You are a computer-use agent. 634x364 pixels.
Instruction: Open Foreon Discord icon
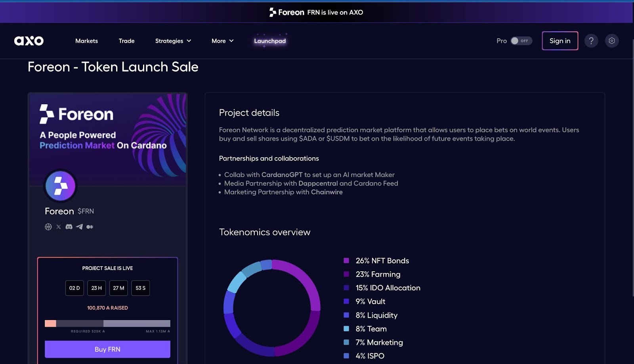click(69, 227)
